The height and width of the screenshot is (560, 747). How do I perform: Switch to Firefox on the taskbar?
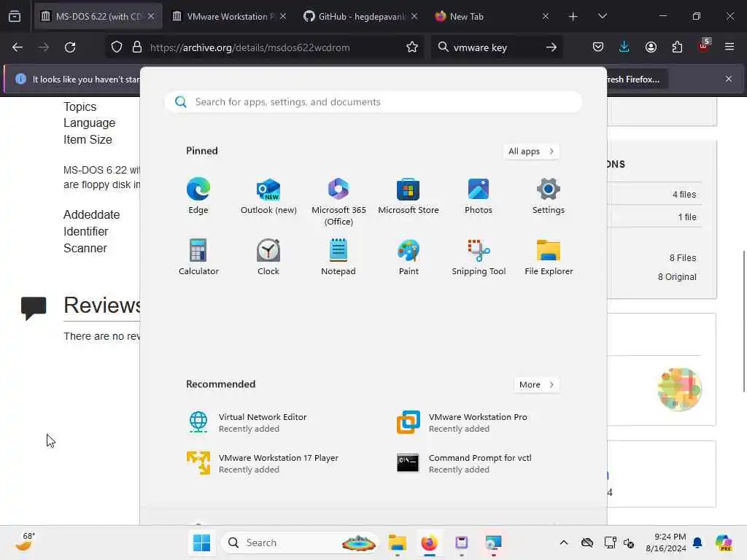[429, 542]
